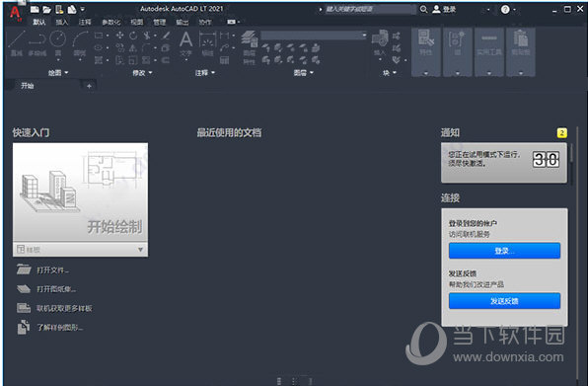Open the AutoCAD application menu logo
This screenshot has height=386, width=588.
[15, 14]
